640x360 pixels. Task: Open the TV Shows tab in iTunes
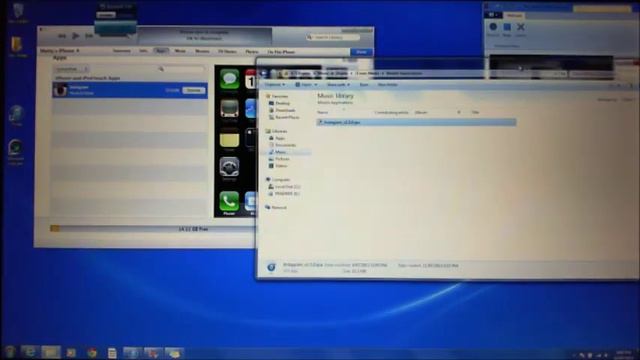(227, 52)
